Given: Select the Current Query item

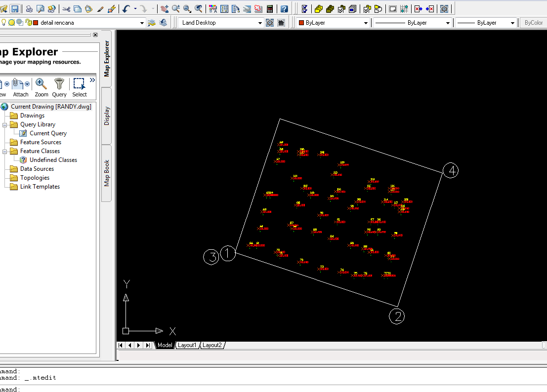Looking at the screenshot, I should [x=48, y=133].
